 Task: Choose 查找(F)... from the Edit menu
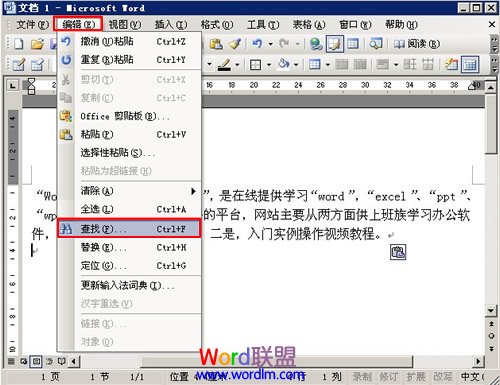(129, 229)
